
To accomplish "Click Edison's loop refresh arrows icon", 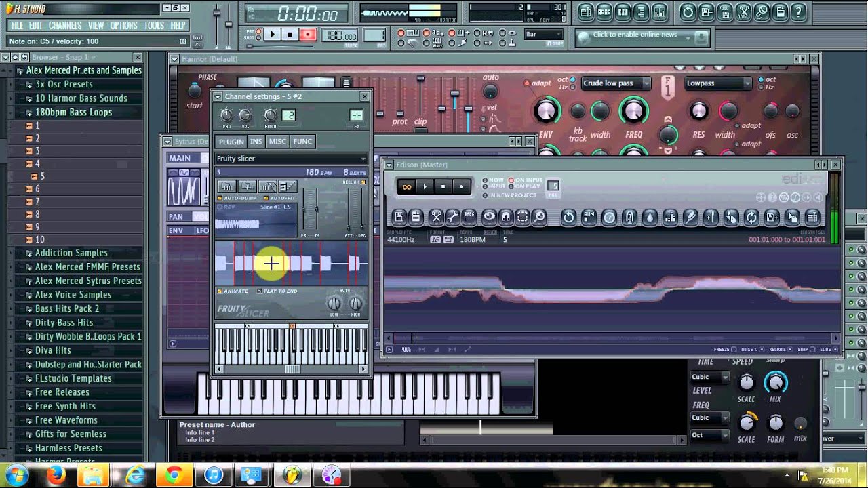I will (x=751, y=217).
